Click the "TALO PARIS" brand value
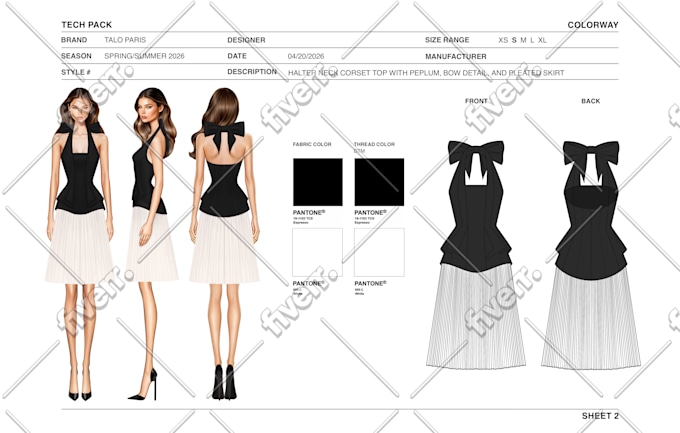The height and width of the screenshot is (433, 680). coord(125,40)
